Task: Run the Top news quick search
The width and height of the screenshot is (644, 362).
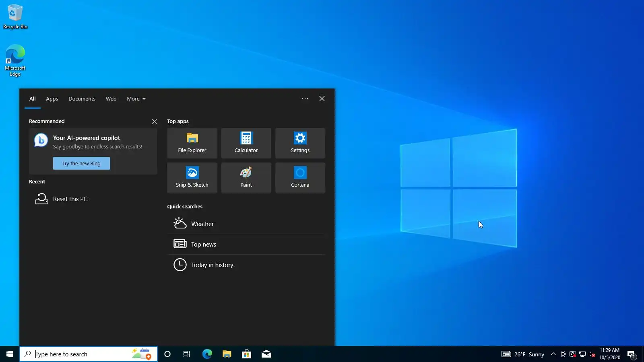Action: point(246,244)
